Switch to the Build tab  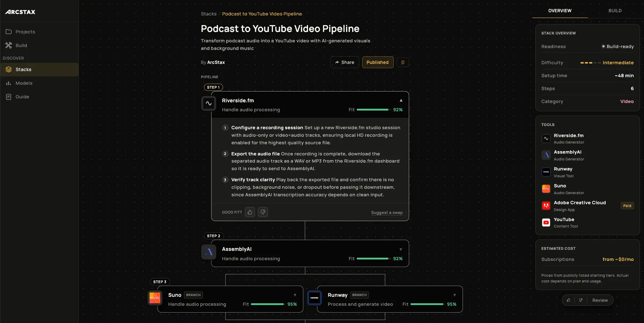[x=615, y=10]
